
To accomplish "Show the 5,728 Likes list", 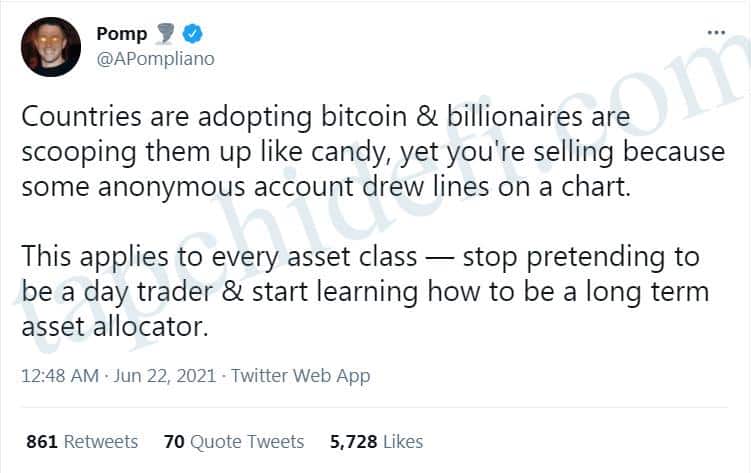I will pos(376,441).
